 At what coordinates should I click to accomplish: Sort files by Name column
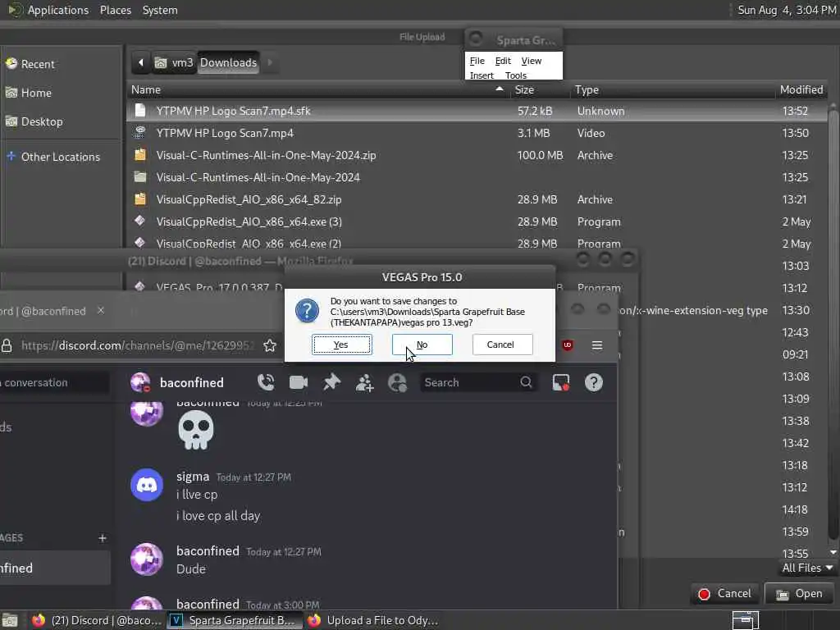[x=317, y=89]
